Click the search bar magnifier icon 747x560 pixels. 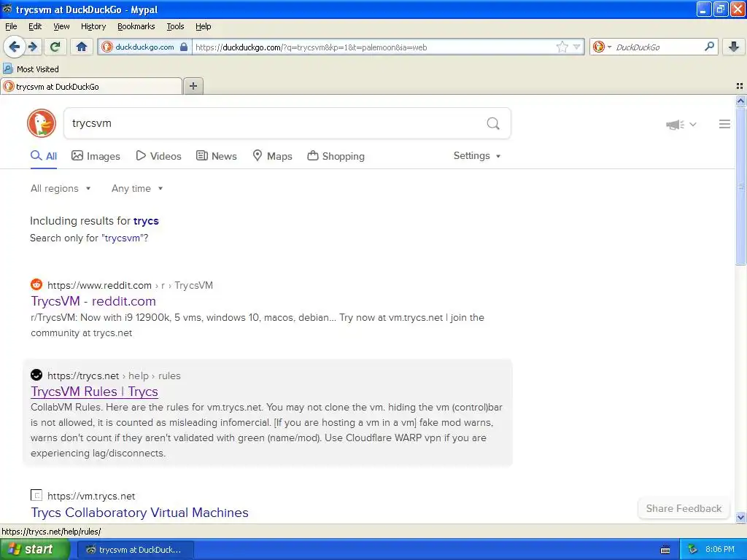coord(709,47)
